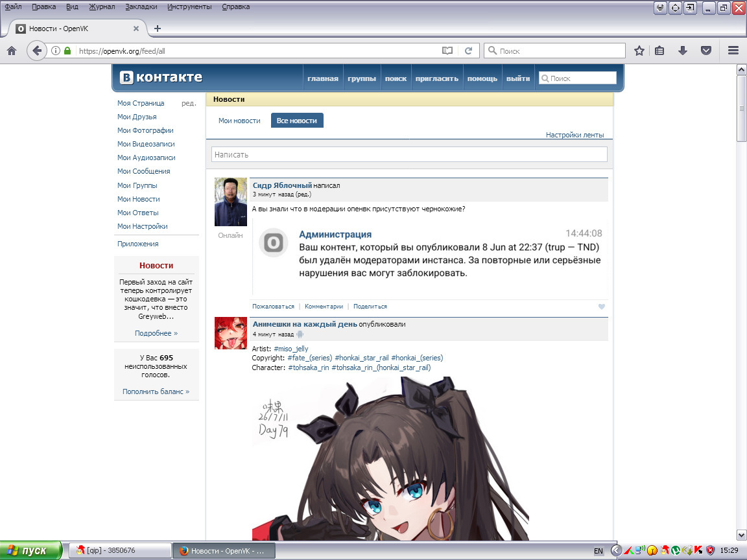Open the Вид menu
This screenshot has height=560, width=747.
point(72,6)
